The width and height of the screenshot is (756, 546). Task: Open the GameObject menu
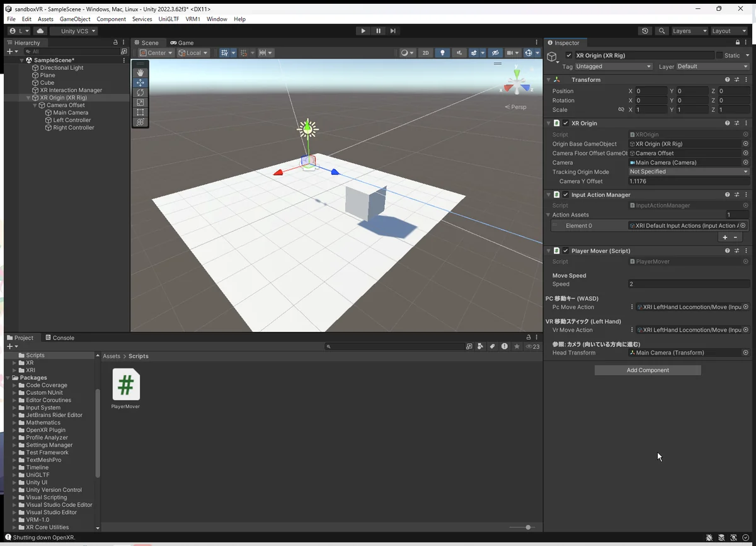[x=75, y=19]
